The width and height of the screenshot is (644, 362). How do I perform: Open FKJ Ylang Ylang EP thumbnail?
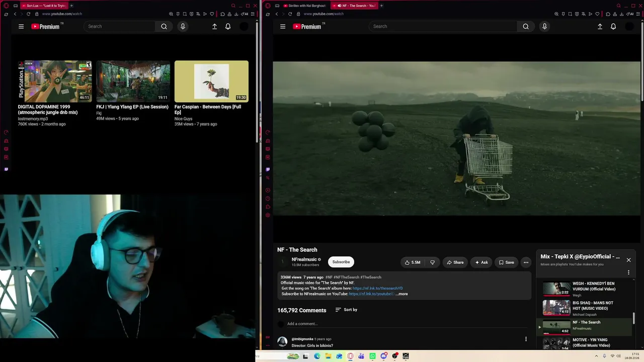133,81
